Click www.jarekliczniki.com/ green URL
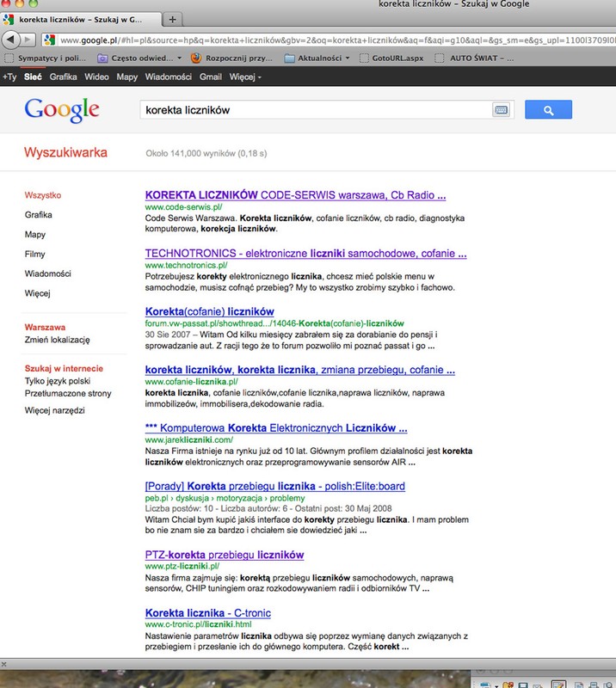The image size is (616, 688). pyautogui.click(x=189, y=439)
